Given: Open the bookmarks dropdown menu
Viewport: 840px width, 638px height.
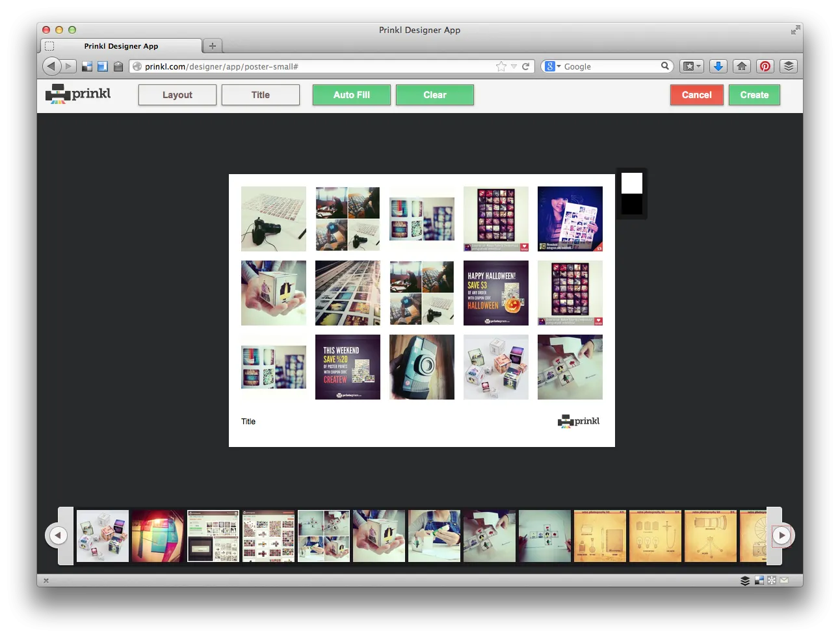Looking at the screenshot, I should [x=691, y=66].
